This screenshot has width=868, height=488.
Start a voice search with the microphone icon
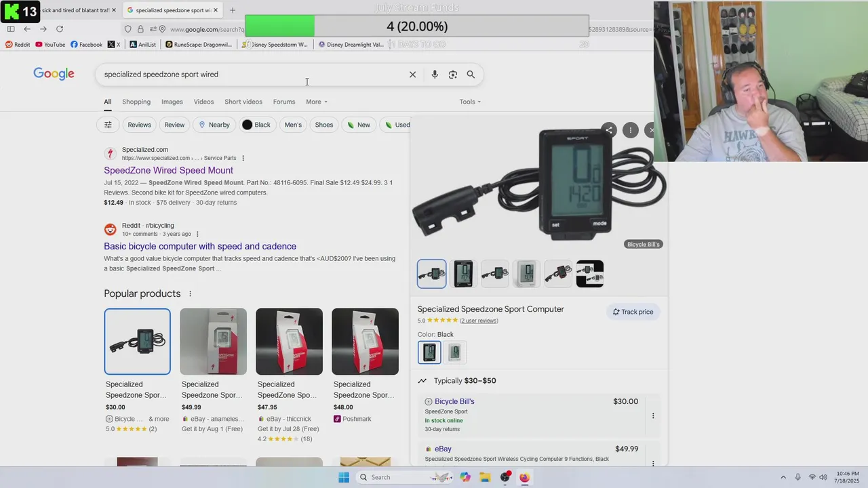click(x=435, y=75)
